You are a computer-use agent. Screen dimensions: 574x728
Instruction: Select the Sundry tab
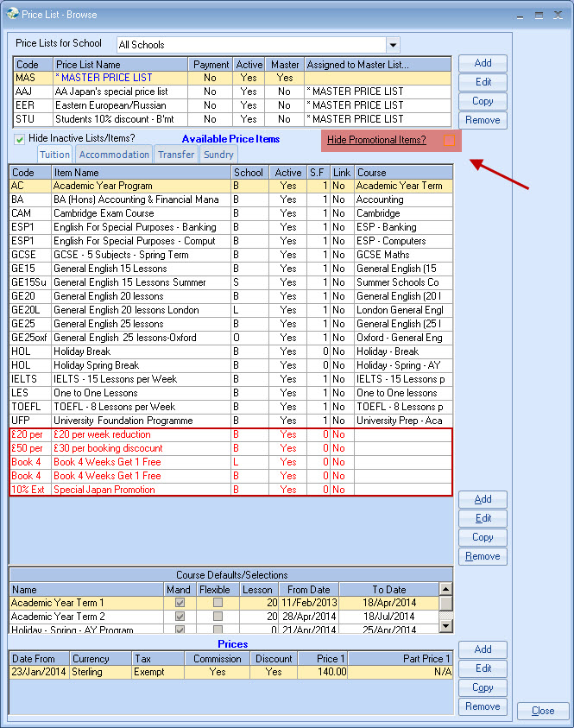(x=218, y=155)
